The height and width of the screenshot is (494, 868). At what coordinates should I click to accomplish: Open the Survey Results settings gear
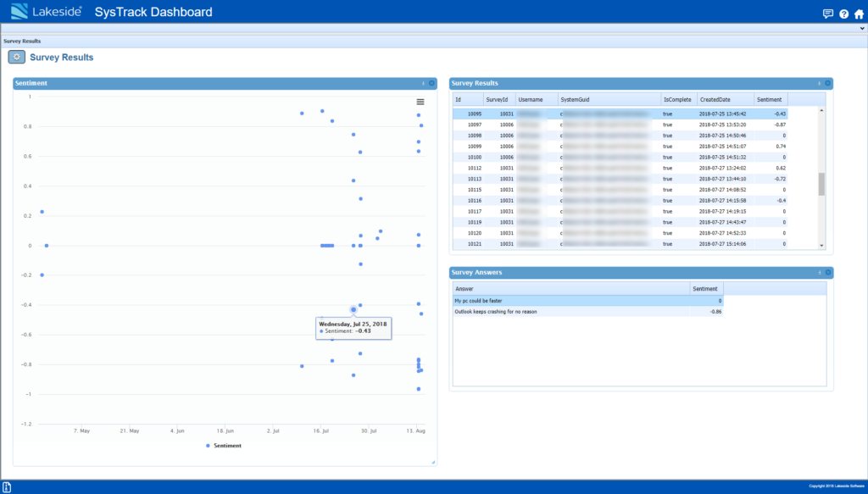[15, 56]
